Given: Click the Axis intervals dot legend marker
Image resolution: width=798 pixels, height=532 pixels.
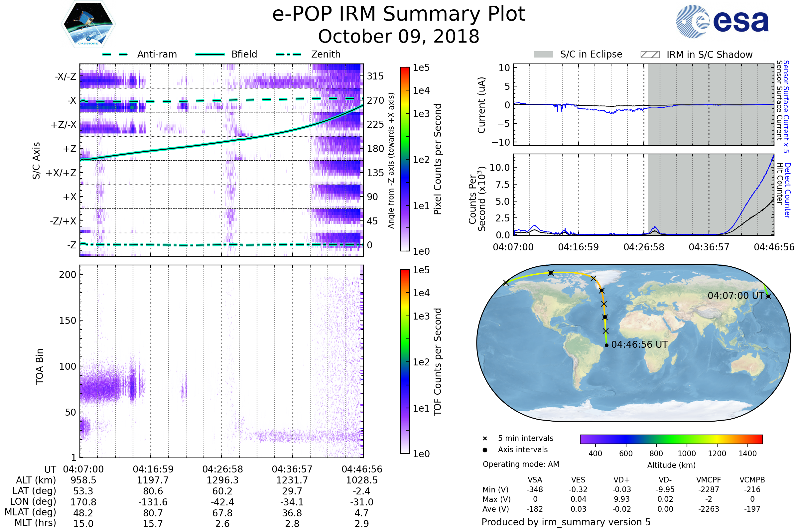Looking at the screenshot, I should pyautogui.click(x=485, y=450).
